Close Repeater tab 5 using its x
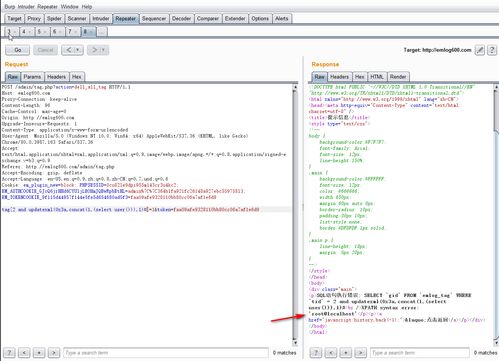Screen dimensions: 499x361 [x=45, y=32]
